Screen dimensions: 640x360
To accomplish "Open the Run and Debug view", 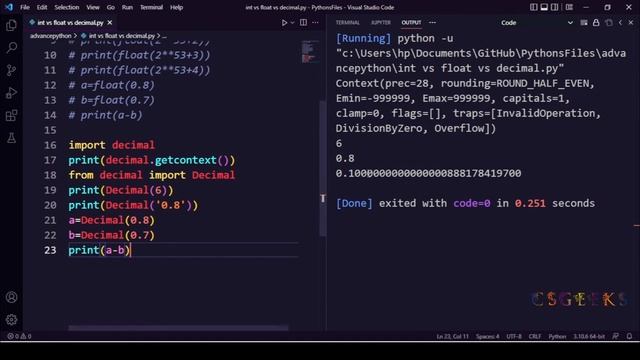I will (11, 93).
